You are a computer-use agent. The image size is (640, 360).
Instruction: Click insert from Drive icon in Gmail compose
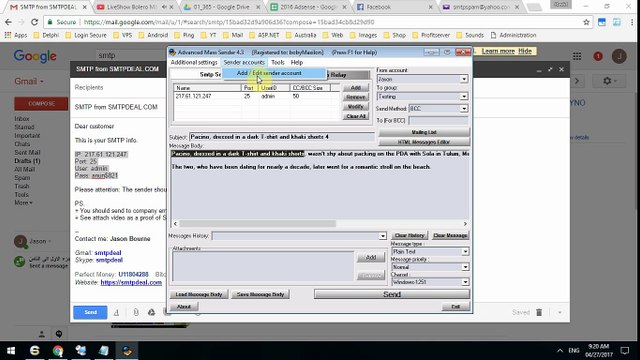tap(151, 312)
